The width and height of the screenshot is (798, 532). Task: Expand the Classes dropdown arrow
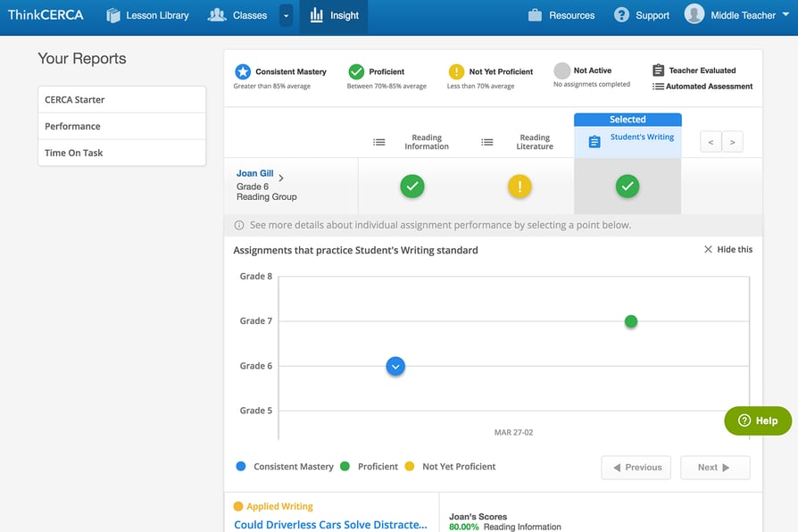pos(286,16)
